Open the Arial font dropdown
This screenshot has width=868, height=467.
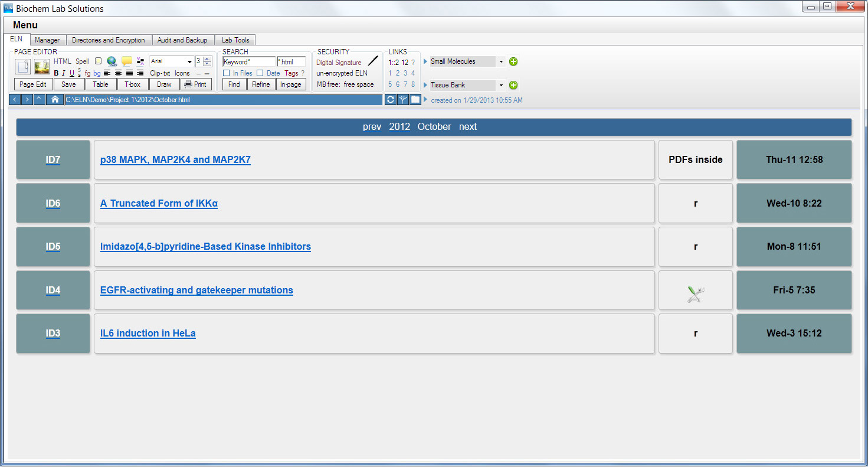tap(189, 61)
